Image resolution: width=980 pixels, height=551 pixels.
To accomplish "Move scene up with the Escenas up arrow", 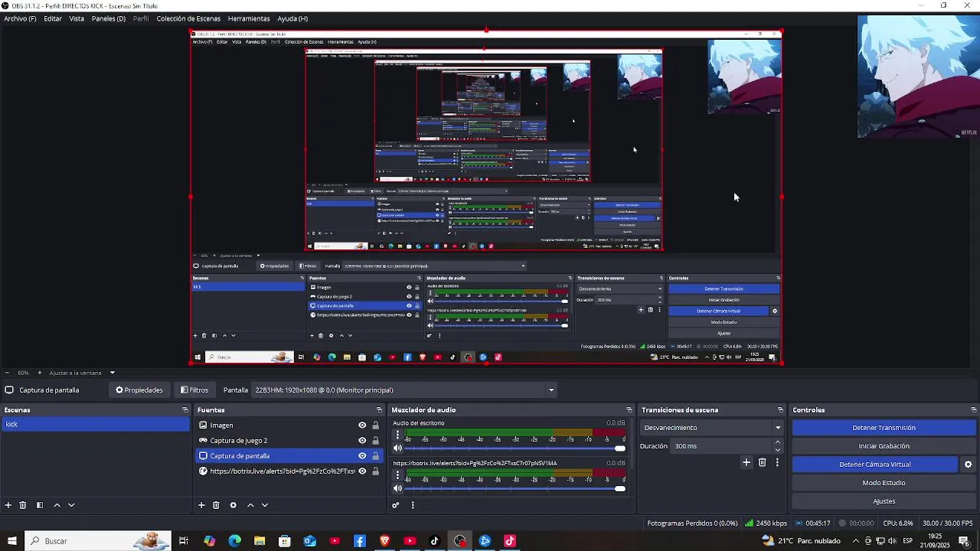I will click(x=57, y=505).
